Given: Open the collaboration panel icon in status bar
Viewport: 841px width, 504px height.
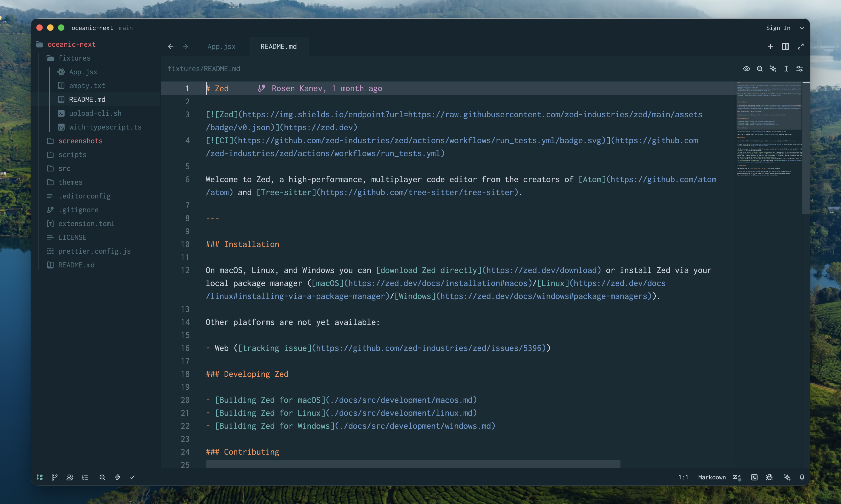Looking at the screenshot, I should point(70,477).
